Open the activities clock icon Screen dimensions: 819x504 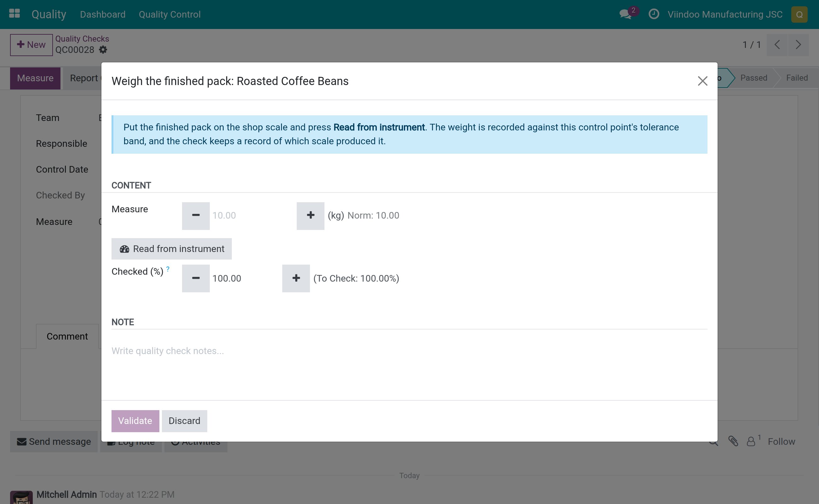(x=654, y=14)
